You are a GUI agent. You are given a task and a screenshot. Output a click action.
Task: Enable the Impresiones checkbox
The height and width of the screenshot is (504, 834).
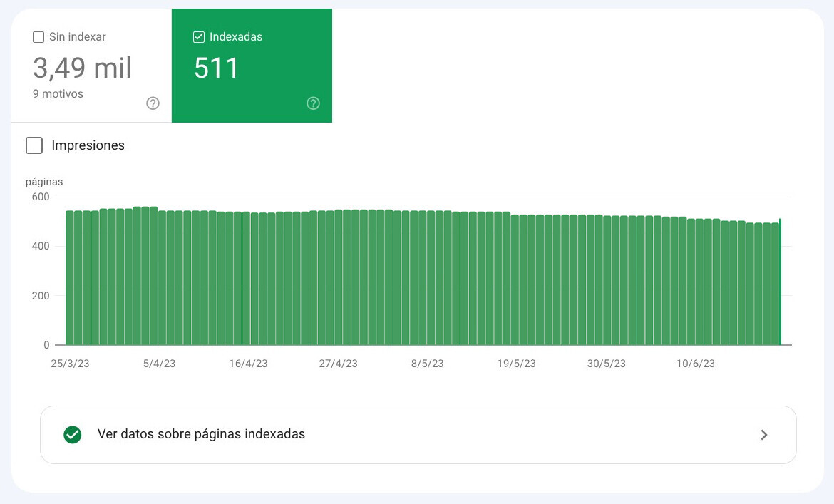click(34, 145)
